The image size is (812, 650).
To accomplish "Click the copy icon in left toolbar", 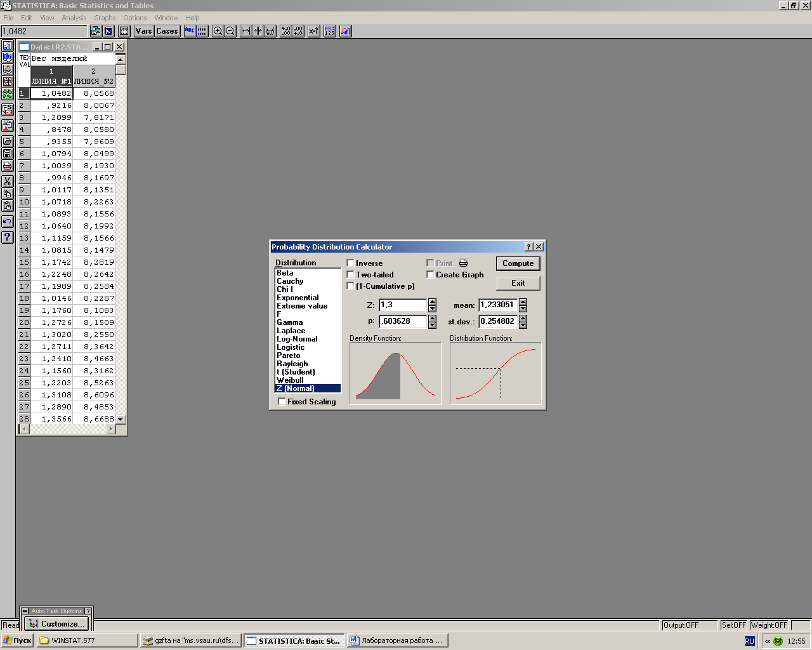I will point(7,194).
